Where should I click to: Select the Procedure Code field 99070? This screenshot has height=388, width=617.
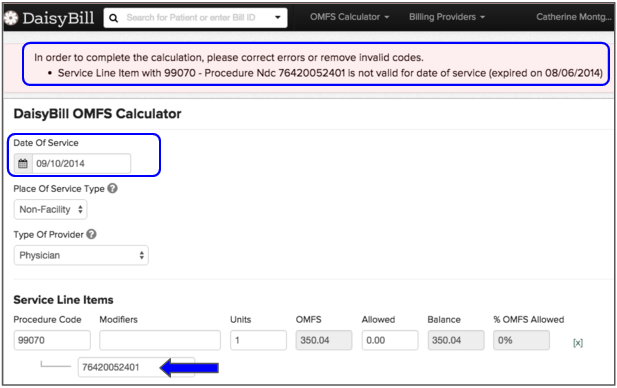click(52, 340)
